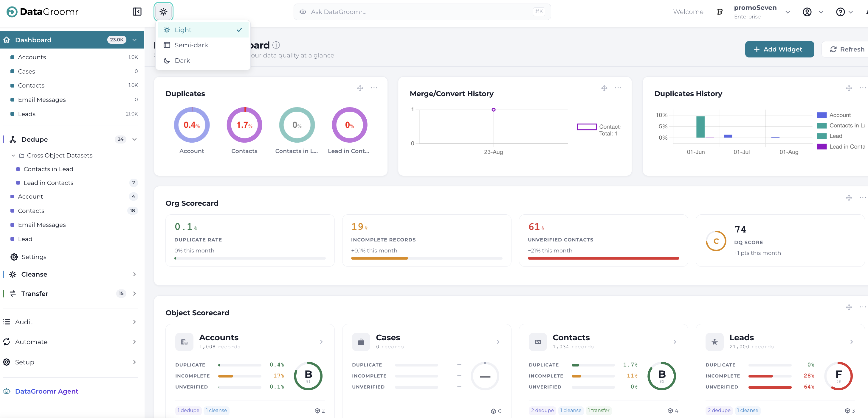Move the Org Scorecard widget handle
Viewport: 868px width, 418px height.
[849, 198]
